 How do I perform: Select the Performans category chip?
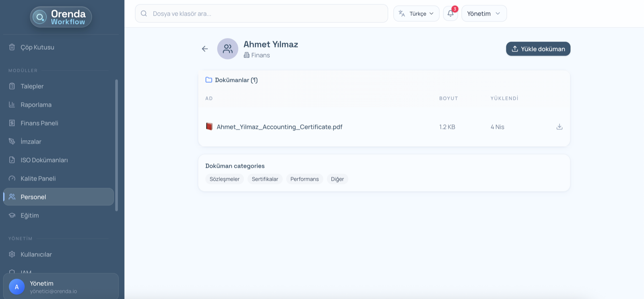305,179
